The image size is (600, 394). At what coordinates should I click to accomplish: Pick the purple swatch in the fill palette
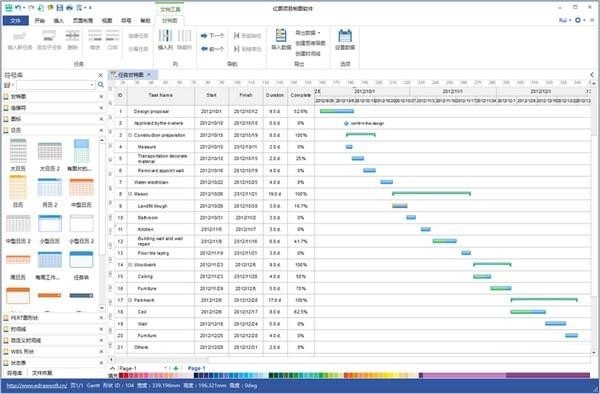pos(463,376)
